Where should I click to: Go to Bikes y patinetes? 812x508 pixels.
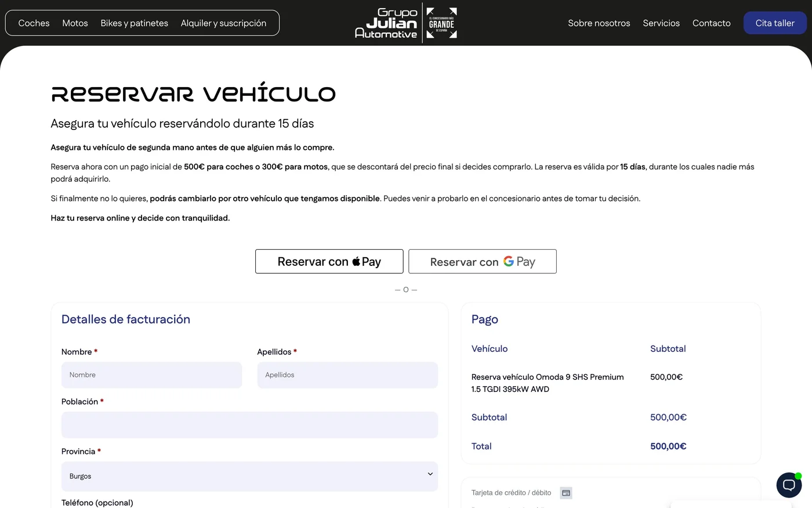pyautogui.click(x=134, y=23)
